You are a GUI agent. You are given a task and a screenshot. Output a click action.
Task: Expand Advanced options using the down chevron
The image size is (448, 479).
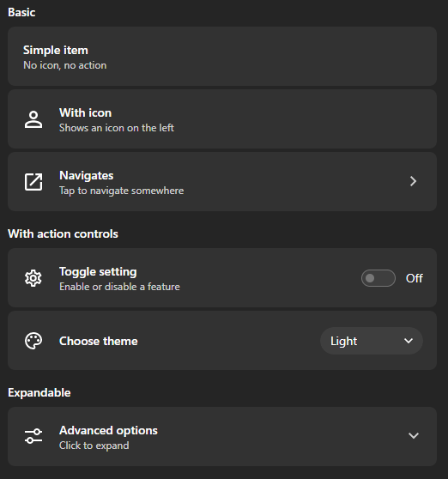click(414, 435)
